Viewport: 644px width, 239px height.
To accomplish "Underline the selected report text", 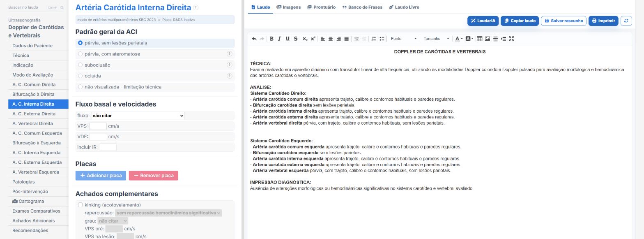I will click(x=287, y=39).
